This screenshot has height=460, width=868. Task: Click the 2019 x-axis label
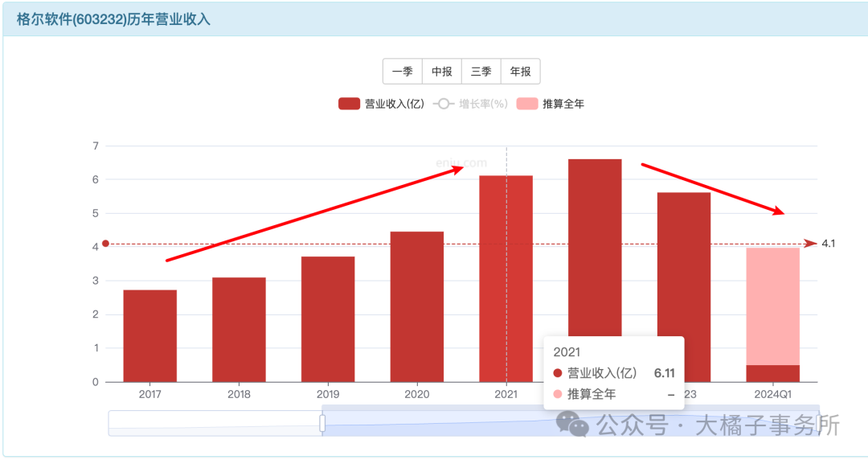(x=328, y=394)
